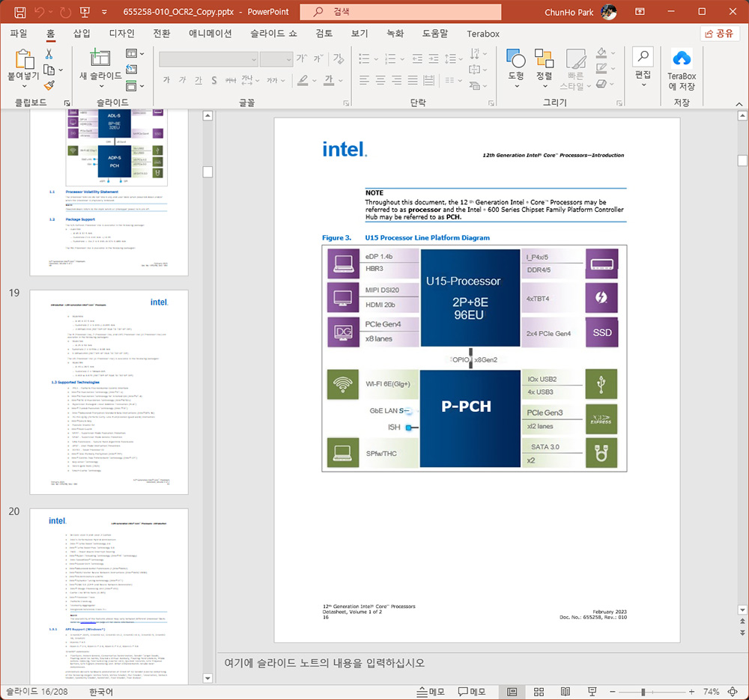Click the Line Spacing icon
Screen dimensions: 749x700
(450, 58)
